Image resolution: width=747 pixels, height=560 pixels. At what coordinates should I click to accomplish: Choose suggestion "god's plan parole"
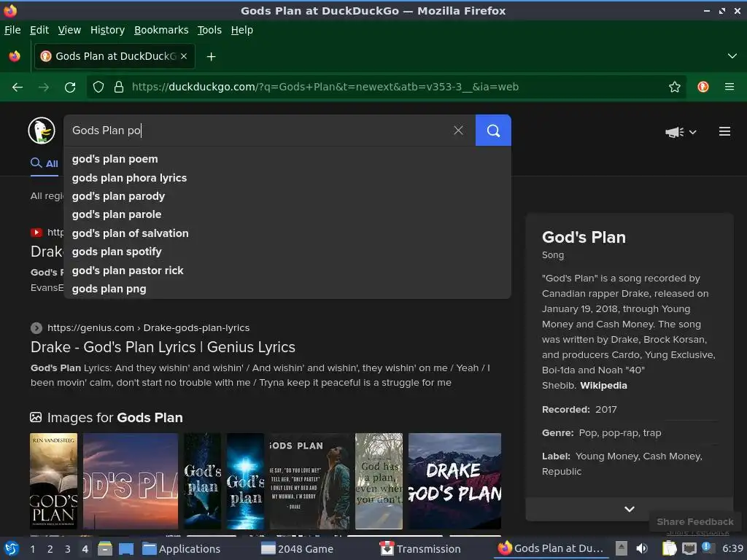[x=287, y=214]
